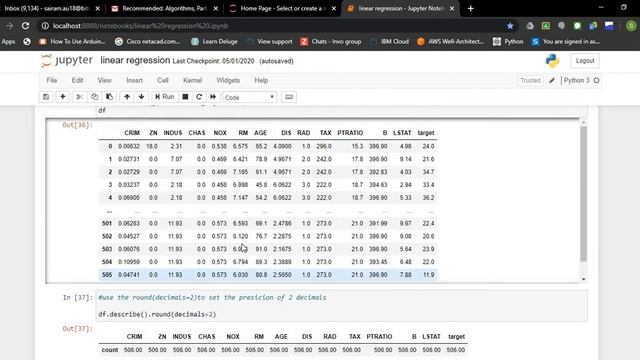640x360 pixels.
Task: Bookmark this page star icon
Action: tap(510, 26)
